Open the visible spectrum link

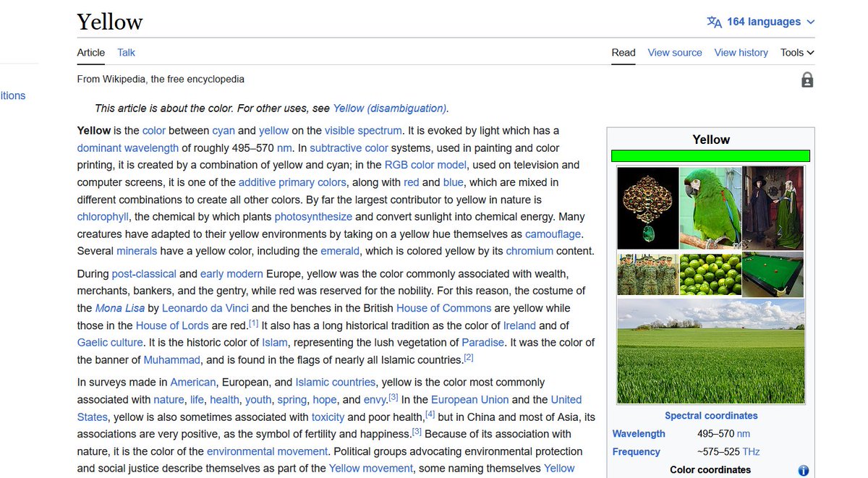[x=363, y=131]
